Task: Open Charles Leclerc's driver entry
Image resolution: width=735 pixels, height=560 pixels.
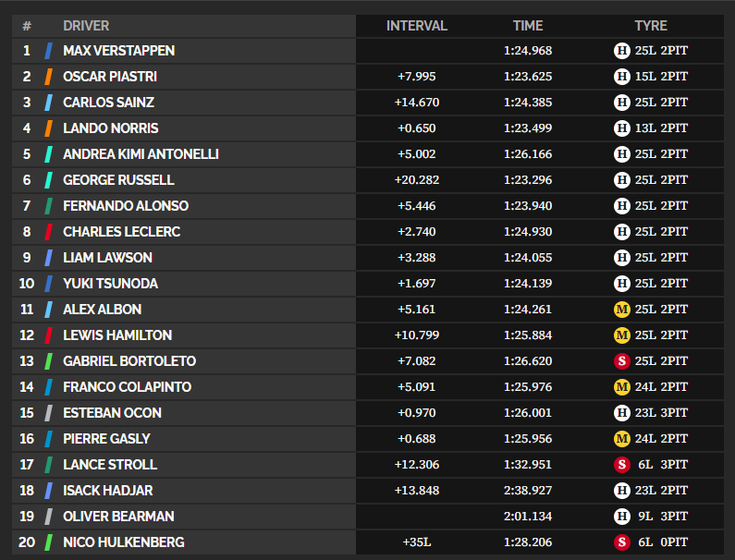Action: tap(121, 232)
